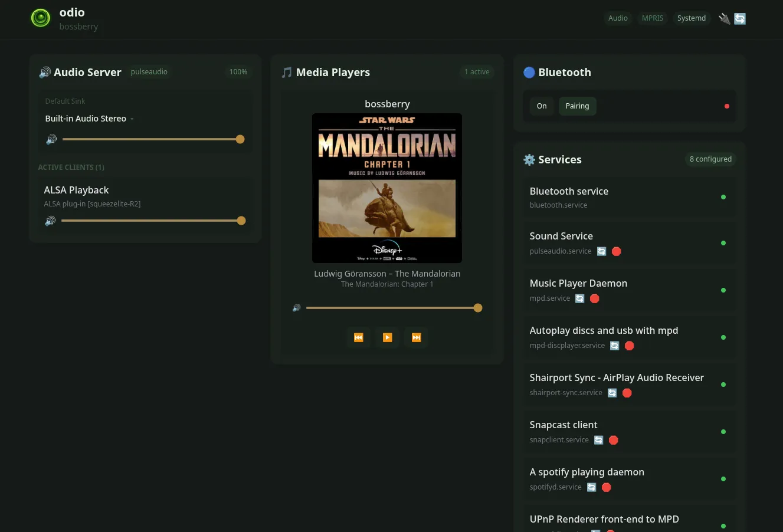This screenshot has height=532, width=783.
Task: Switch to the MPRIS tab
Action: click(x=652, y=18)
